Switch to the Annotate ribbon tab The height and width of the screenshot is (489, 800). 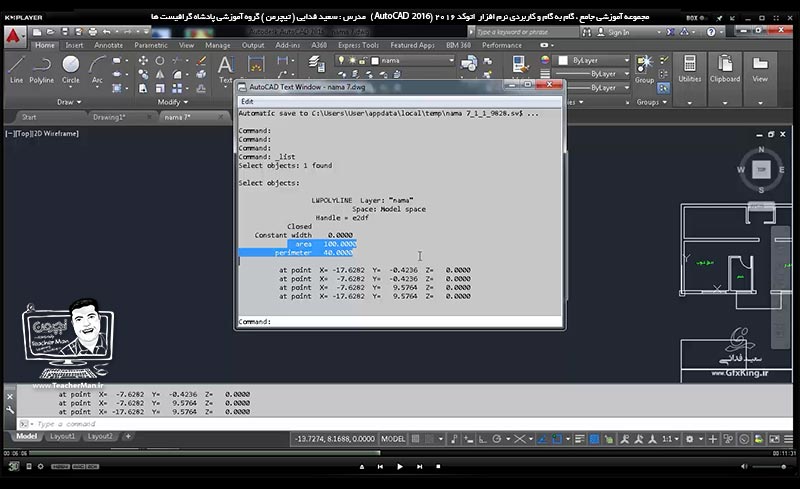(109, 45)
